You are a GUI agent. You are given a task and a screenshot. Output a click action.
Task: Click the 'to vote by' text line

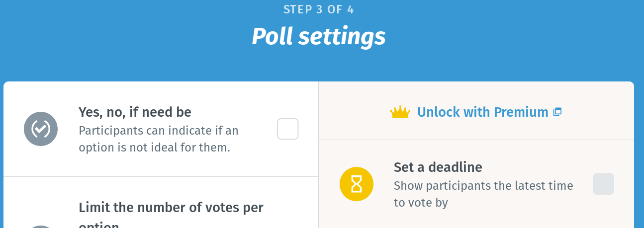tap(421, 203)
